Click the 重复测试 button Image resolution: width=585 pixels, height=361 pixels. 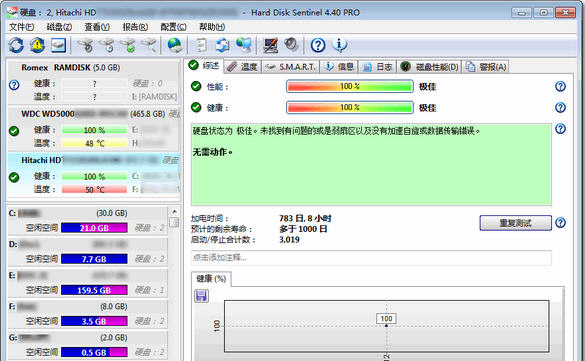point(515,223)
